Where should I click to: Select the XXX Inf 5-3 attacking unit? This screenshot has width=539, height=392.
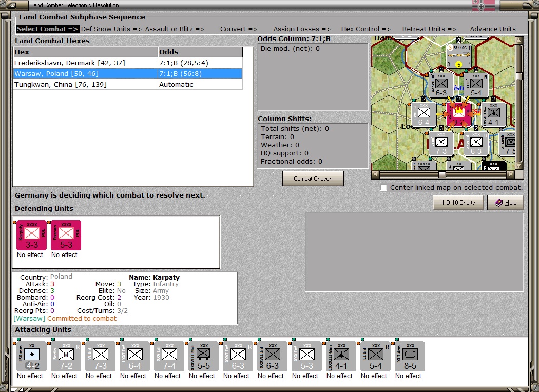(x=306, y=356)
